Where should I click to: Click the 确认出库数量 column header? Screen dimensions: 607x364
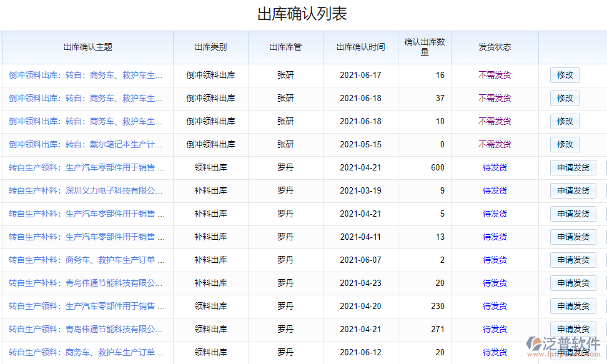click(x=423, y=47)
